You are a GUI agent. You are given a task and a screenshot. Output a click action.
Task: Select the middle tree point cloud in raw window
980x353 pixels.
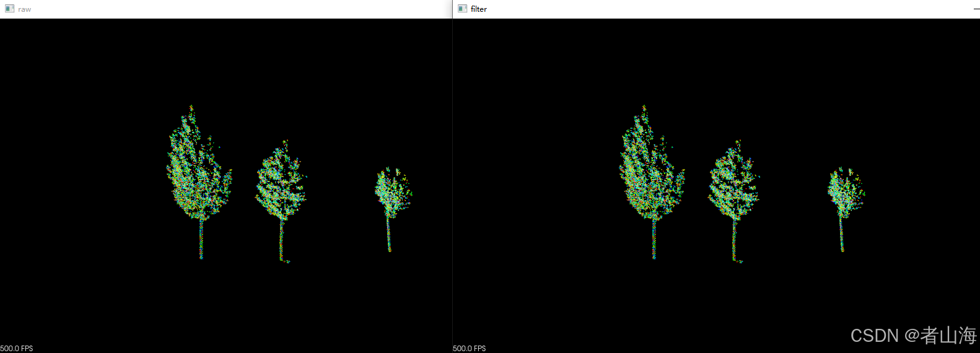281,201
